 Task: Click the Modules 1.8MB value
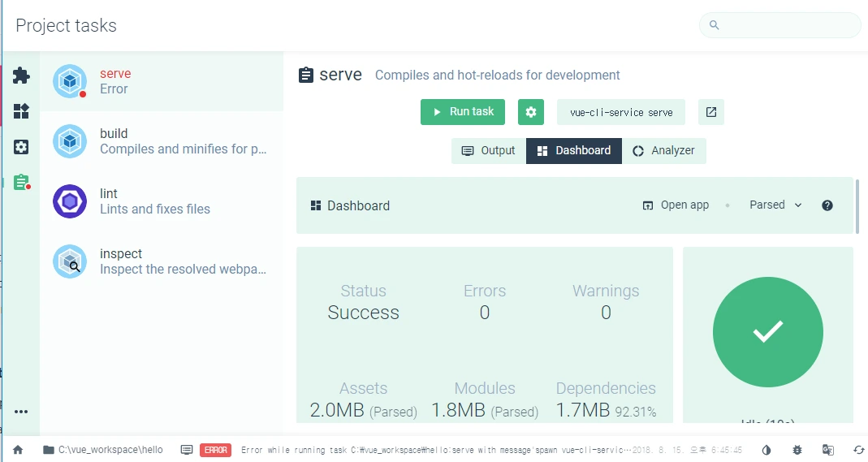coord(485,410)
